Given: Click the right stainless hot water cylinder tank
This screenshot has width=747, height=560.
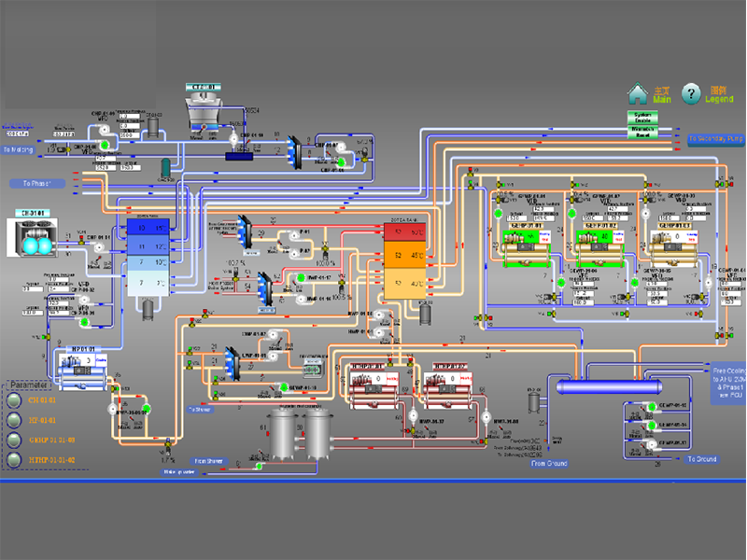Looking at the screenshot, I should pos(317,433).
